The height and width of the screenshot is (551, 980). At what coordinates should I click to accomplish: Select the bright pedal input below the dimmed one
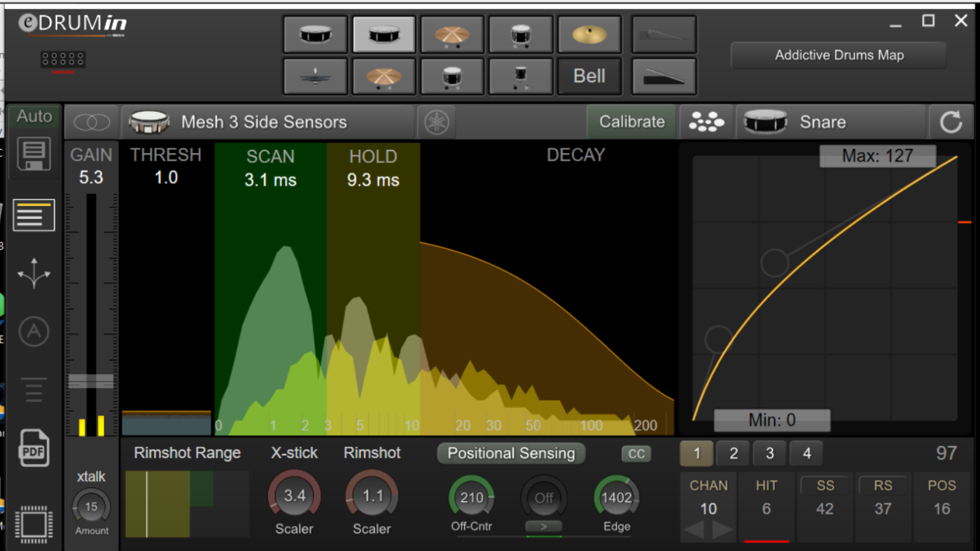tap(664, 76)
